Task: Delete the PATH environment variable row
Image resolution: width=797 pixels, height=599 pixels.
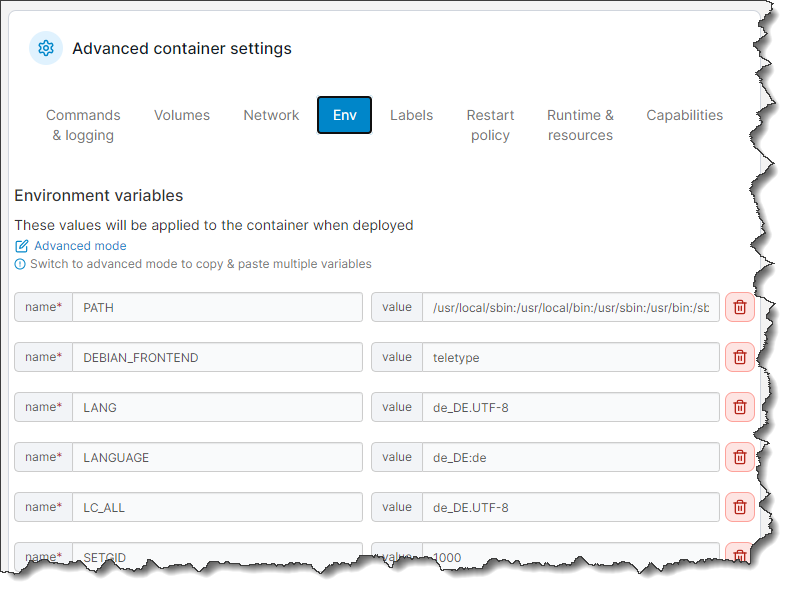Action: 739,307
